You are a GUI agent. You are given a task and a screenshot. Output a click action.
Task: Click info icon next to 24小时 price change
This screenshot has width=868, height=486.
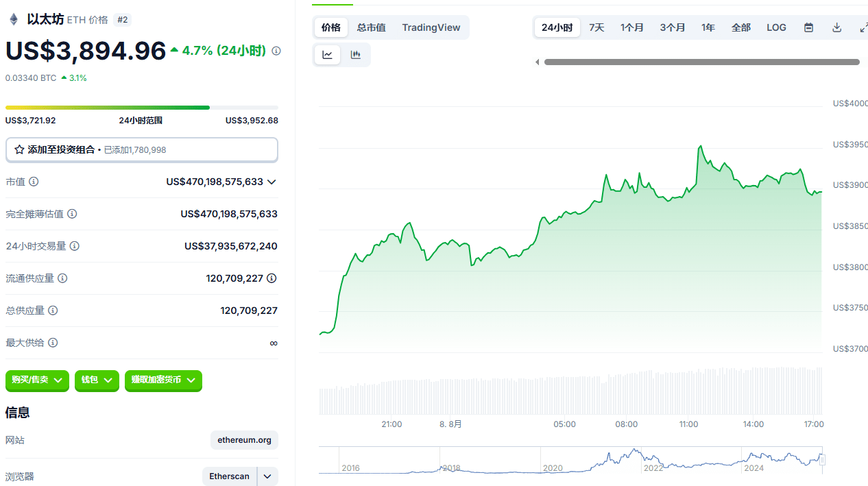point(276,51)
